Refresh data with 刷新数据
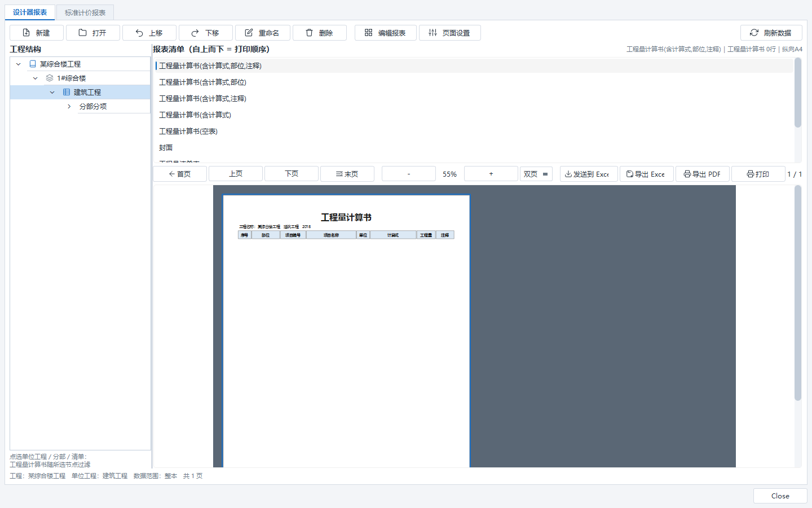The height and width of the screenshot is (508, 812). click(x=771, y=33)
